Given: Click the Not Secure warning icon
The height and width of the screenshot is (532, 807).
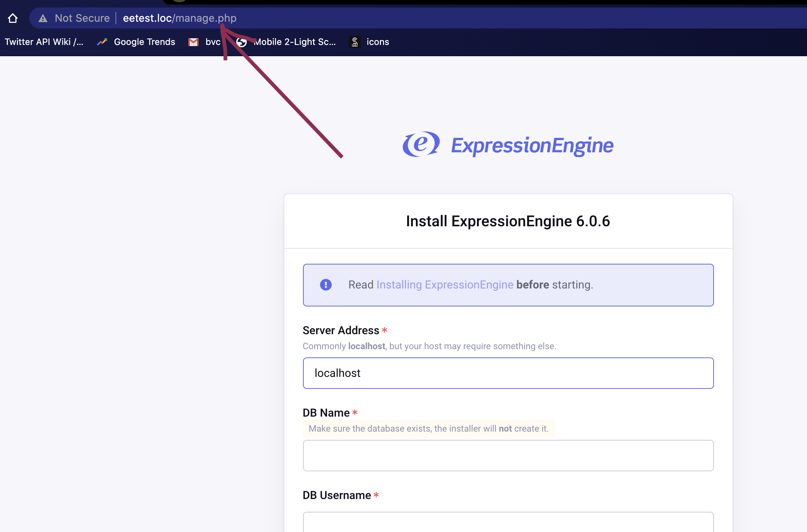Looking at the screenshot, I should (43, 18).
